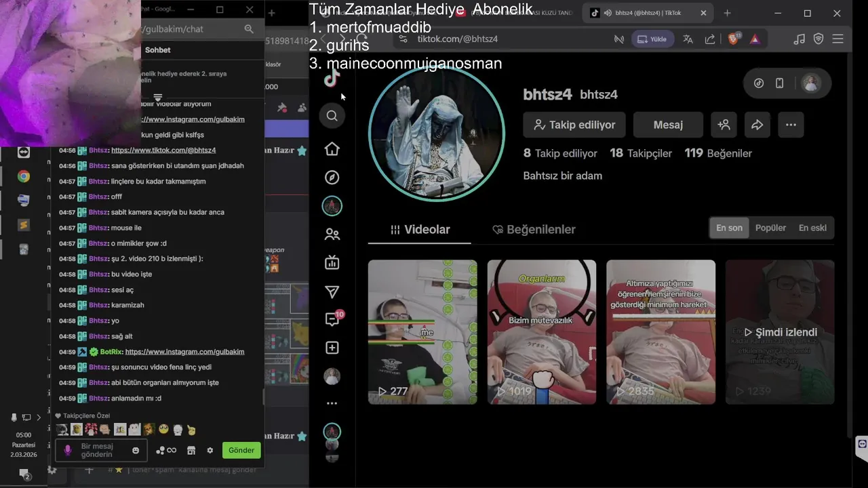Open the Explore compass icon in the sidebar

(x=332, y=178)
